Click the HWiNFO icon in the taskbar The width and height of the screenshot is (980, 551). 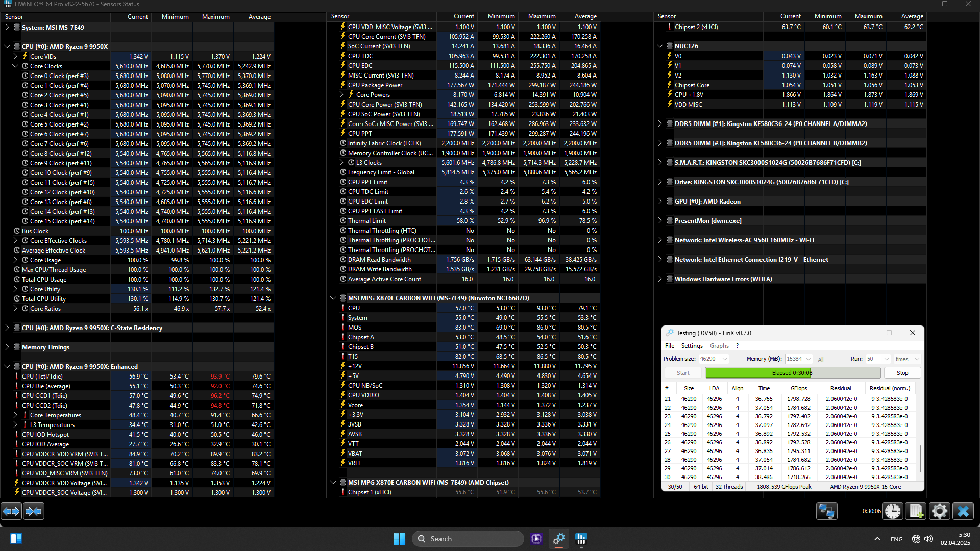point(581,539)
